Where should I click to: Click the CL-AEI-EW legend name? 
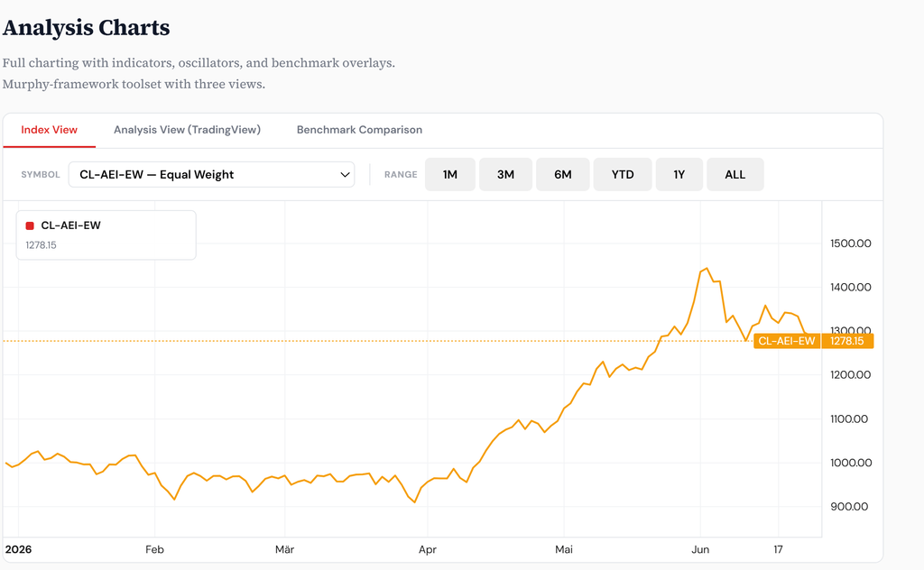[70, 225]
